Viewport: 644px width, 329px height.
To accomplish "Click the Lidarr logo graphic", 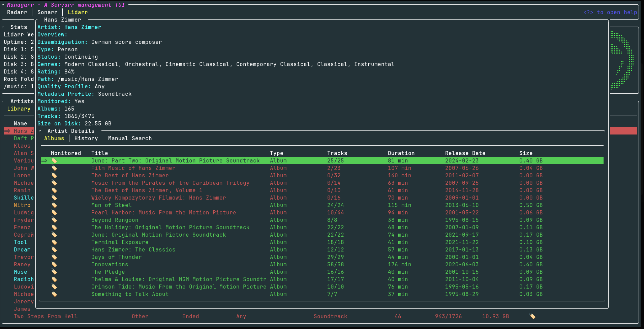I will point(622,60).
